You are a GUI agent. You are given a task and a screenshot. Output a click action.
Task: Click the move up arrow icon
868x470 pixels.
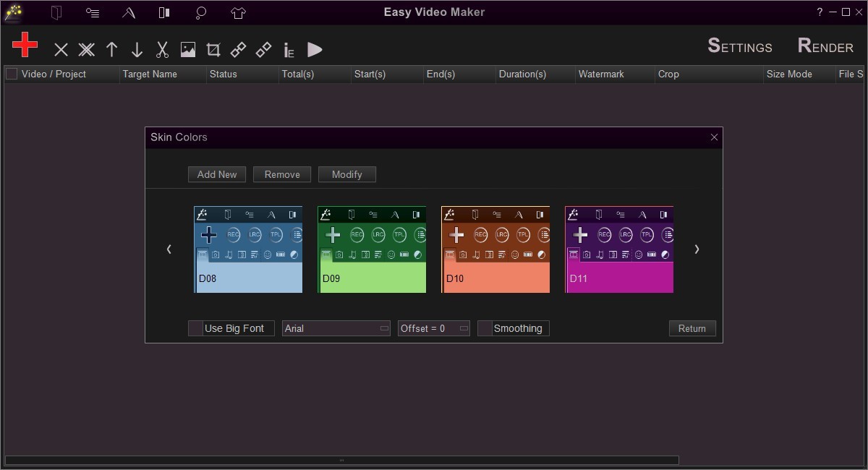pos(111,49)
